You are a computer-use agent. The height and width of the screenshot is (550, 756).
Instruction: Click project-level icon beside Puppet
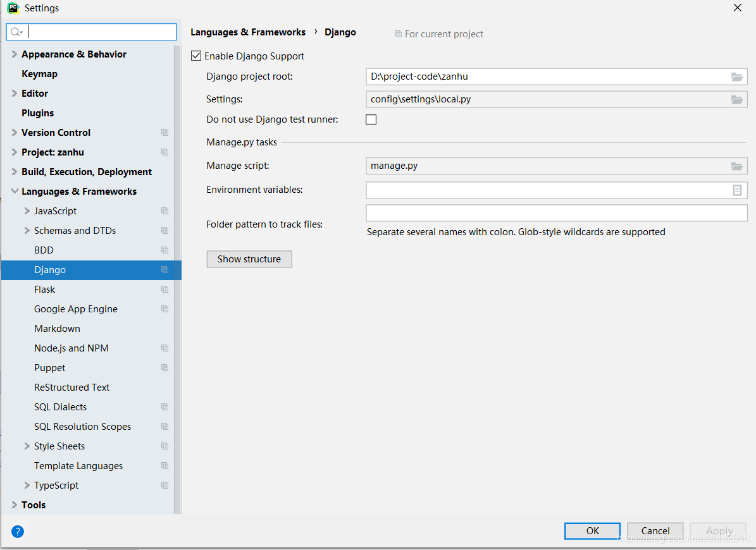(165, 367)
